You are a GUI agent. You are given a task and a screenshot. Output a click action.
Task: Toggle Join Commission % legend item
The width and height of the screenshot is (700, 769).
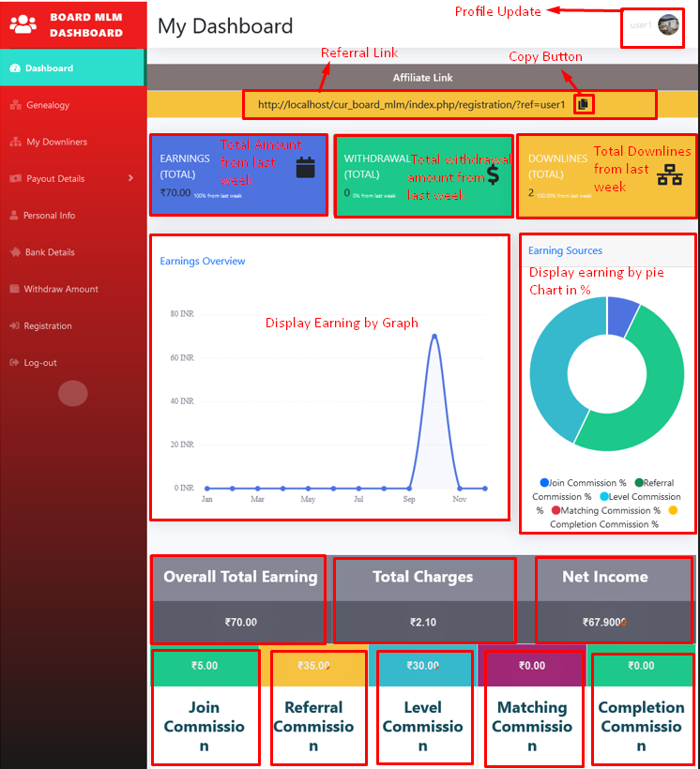pyautogui.click(x=583, y=483)
